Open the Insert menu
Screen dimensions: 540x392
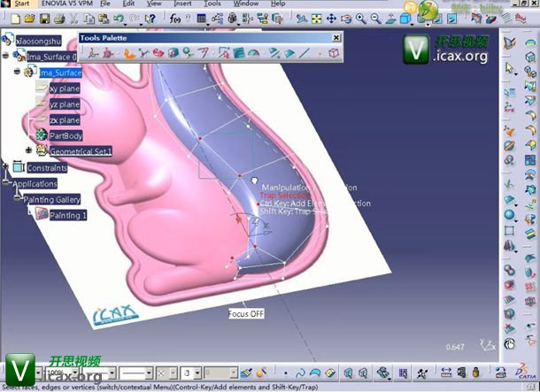click(x=182, y=4)
